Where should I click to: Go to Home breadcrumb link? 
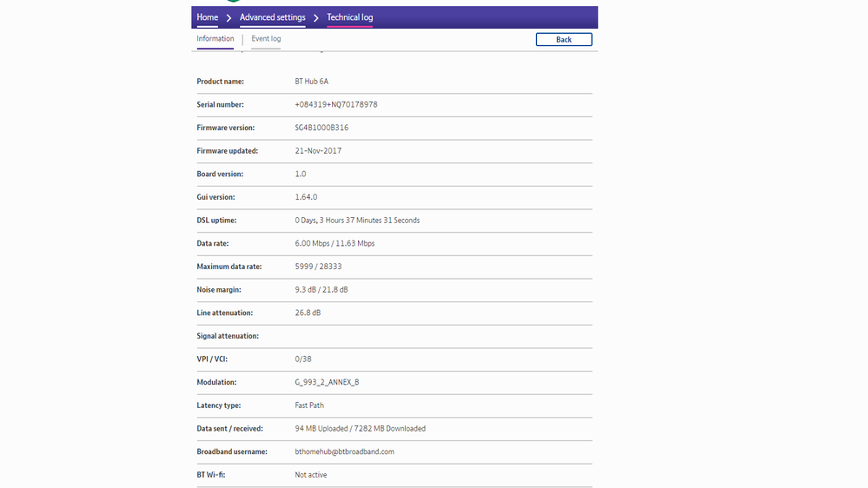coord(207,17)
